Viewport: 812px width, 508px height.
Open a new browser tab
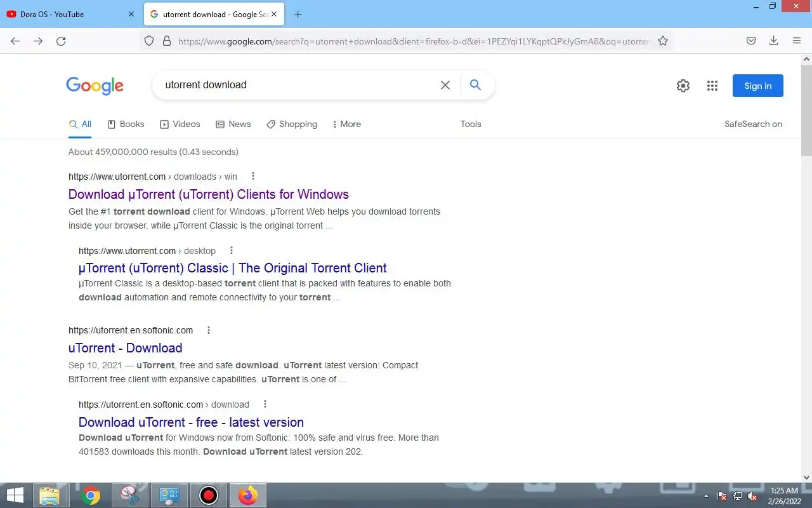298,14
